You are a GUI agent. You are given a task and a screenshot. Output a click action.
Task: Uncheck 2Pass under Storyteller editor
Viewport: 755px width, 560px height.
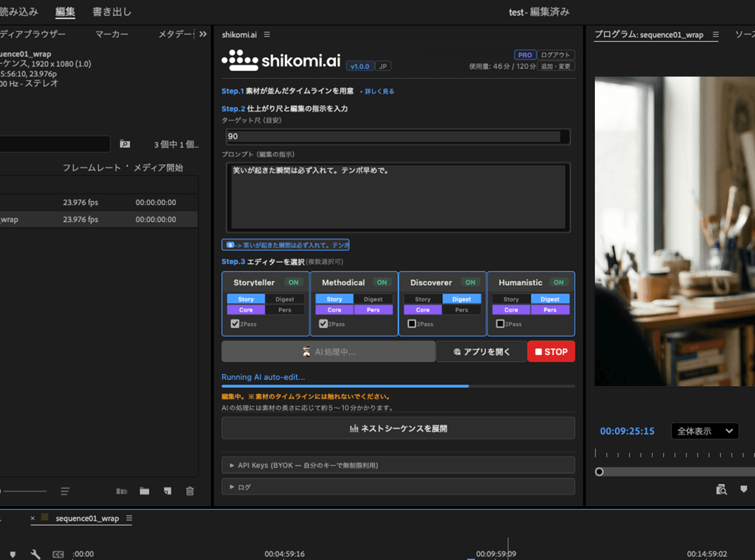235,324
